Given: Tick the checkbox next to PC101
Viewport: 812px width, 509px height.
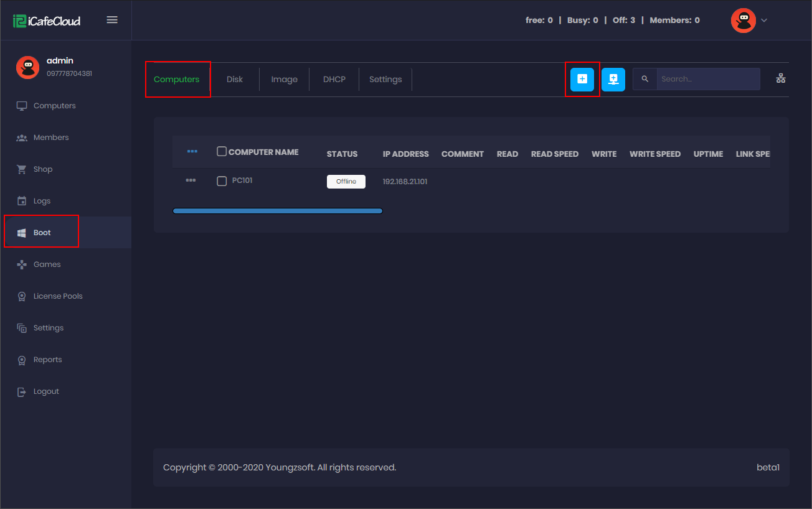Looking at the screenshot, I should [x=221, y=180].
